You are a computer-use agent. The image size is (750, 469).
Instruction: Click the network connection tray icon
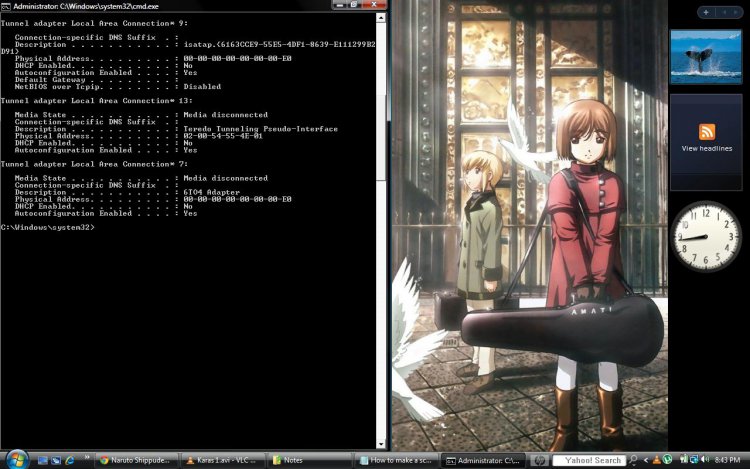[694, 460]
